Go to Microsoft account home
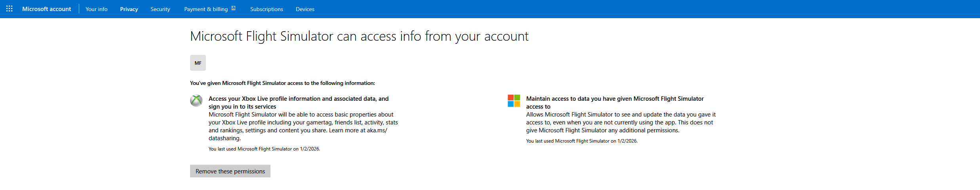The height and width of the screenshot is (190, 980). click(x=46, y=9)
